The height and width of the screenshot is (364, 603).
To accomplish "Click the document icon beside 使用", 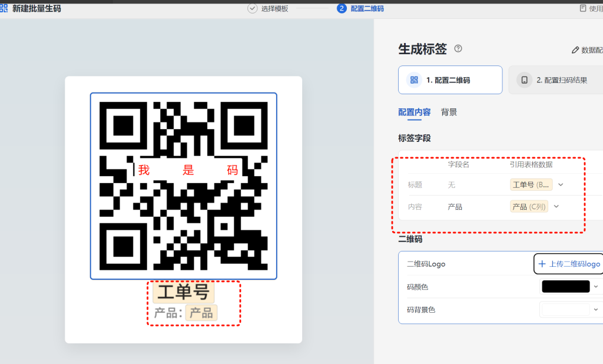I will click(583, 8).
